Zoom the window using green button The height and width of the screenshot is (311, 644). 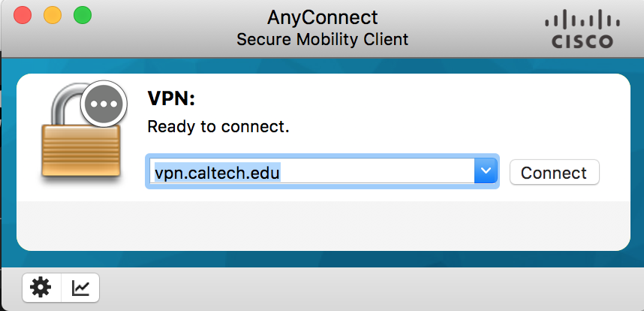[81, 14]
